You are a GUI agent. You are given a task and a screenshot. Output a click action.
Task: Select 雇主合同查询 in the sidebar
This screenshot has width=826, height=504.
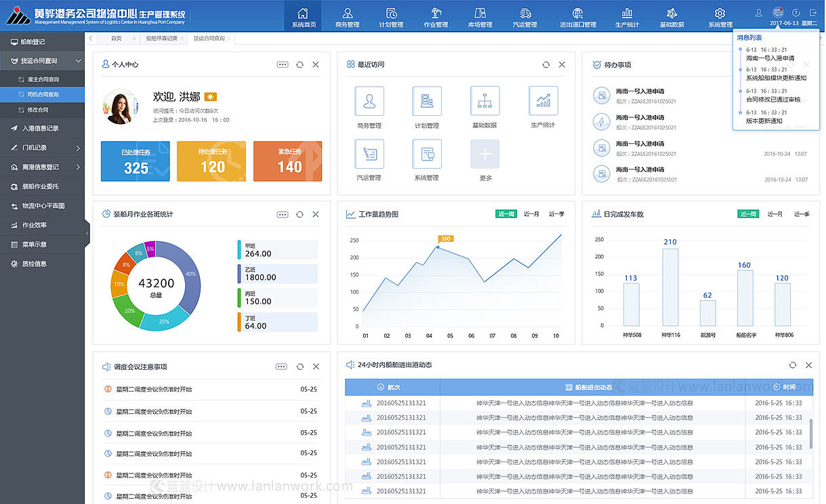coord(42,79)
